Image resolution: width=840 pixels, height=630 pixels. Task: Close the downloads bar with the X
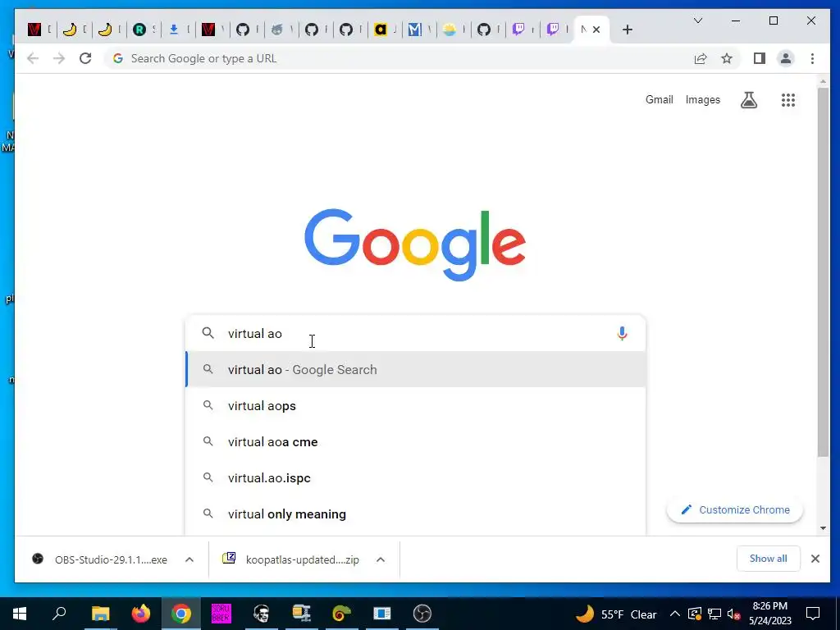815,559
